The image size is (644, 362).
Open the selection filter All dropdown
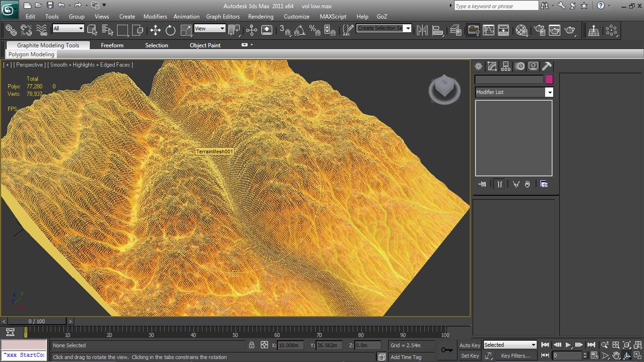[68, 29]
